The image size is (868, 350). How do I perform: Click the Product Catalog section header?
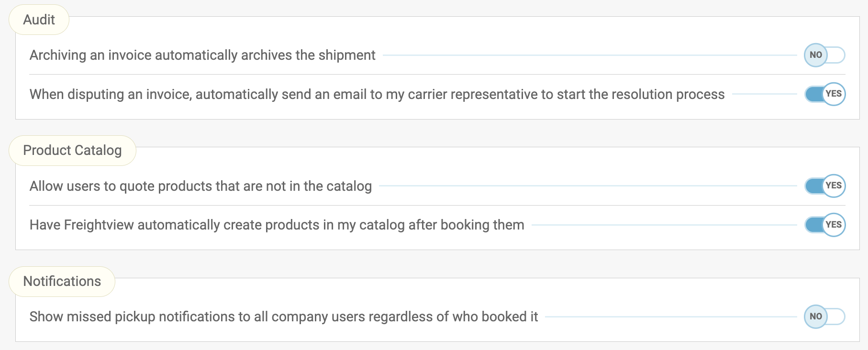point(72,150)
